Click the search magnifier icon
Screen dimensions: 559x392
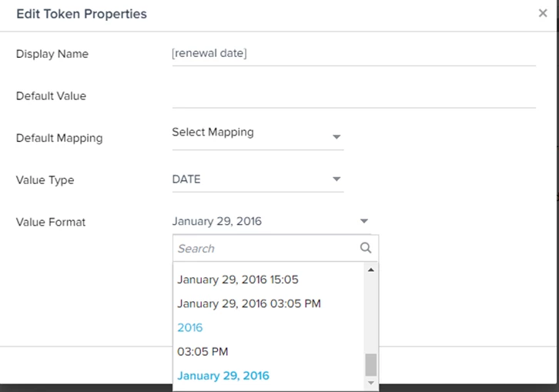[366, 248]
